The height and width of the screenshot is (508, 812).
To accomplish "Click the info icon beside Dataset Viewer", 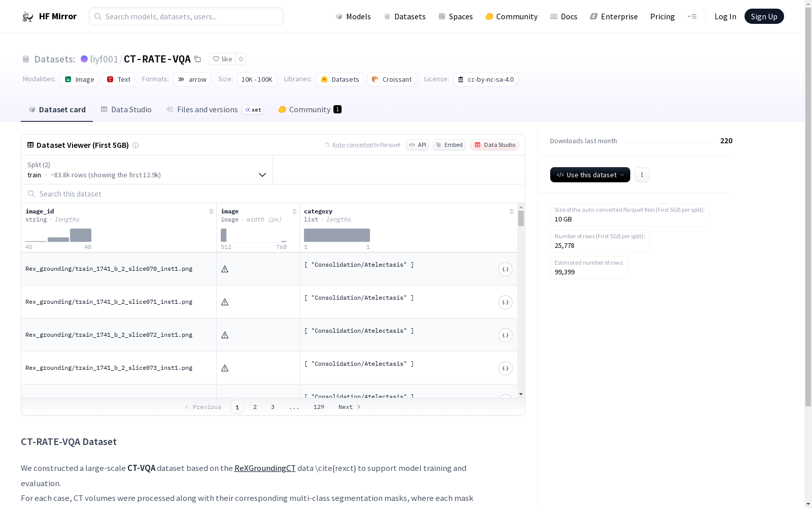I will [136, 145].
